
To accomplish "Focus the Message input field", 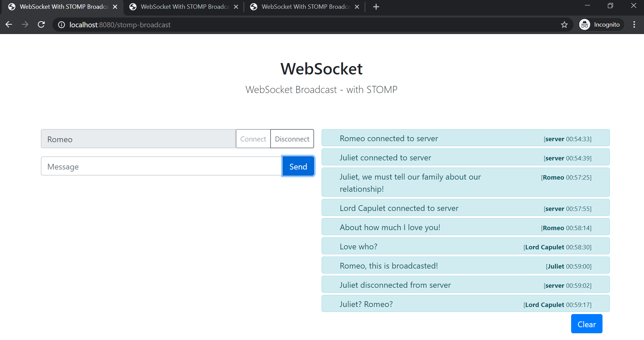I will pyautogui.click(x=161, y=166).
